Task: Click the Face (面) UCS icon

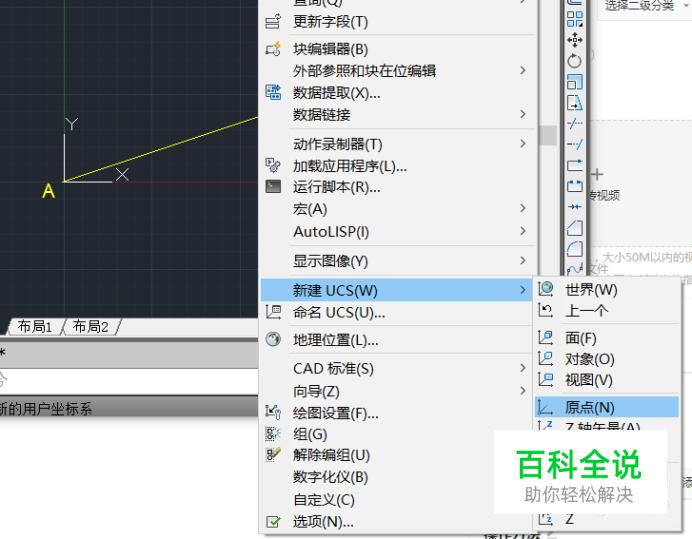Action: click(546, 338)
